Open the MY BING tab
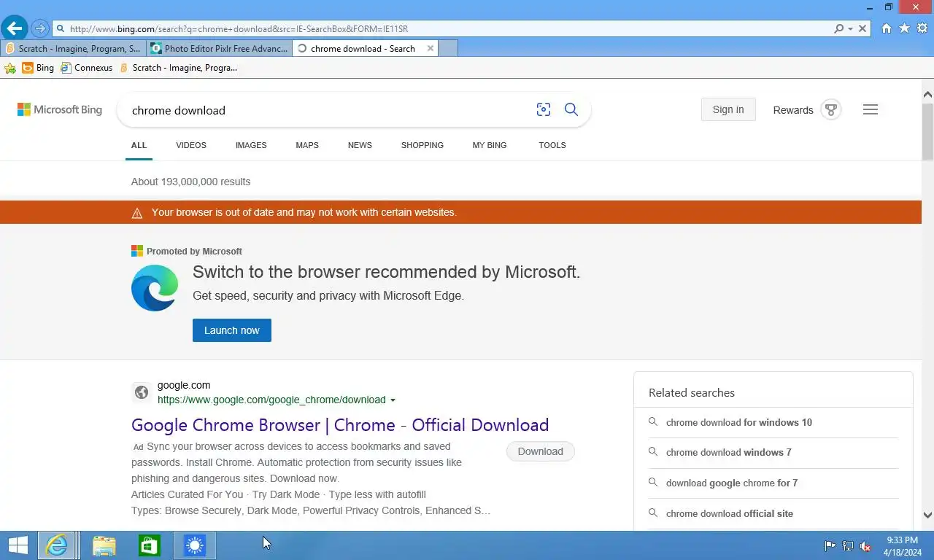The width and height of the screenshot is (934, 560). pos(490,145)
